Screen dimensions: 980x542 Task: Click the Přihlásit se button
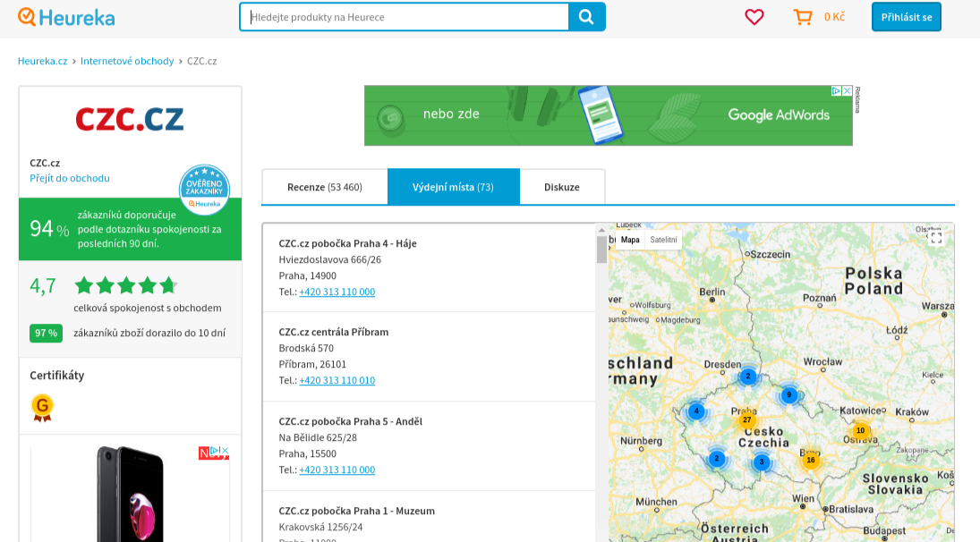pyautogui.click(x=907, y=17)
